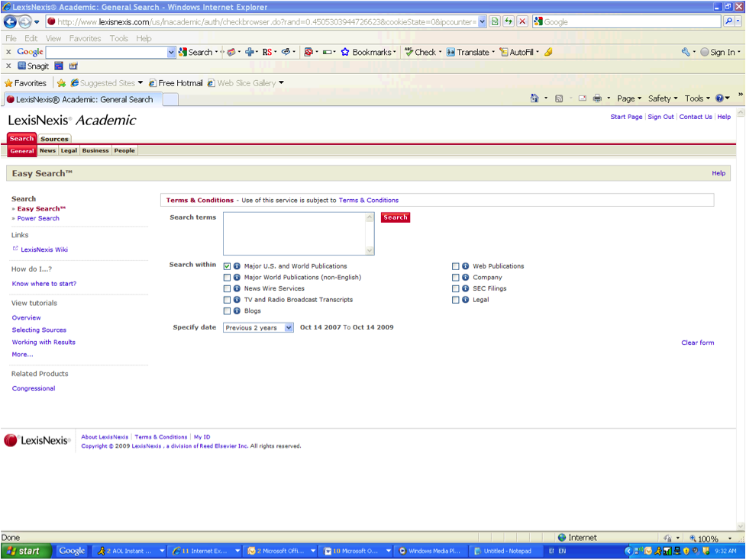746x560 pixels.
Task: Click the RSS feeds icon
Action: pyautogui.click(x=559, y=98)
